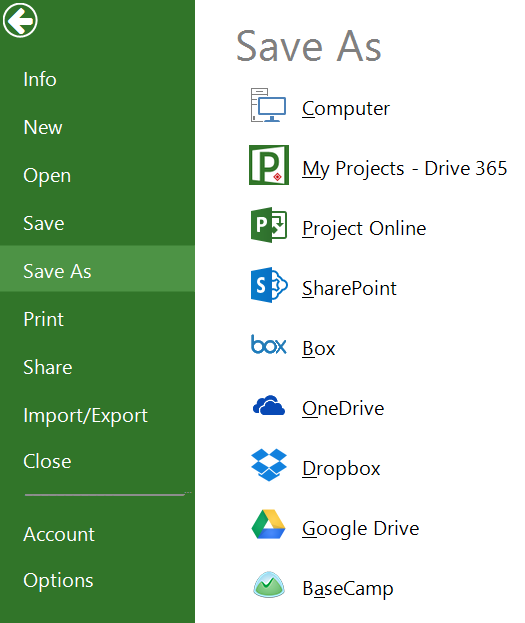Select the highlighted Save As item
The height and width of the screenshot is (623, 525).
[97, 269]
